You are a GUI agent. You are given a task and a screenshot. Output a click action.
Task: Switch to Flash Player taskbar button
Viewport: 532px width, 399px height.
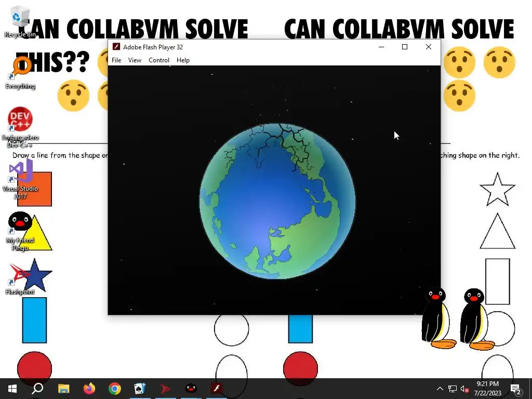tap(217, 389)
